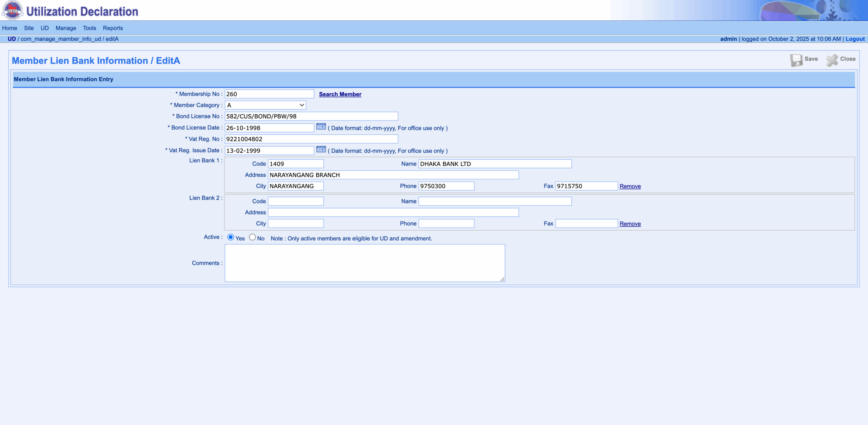868x425 pixels.
Task: Remove Lien Bank 2 entry
Action: coord(630,224)
